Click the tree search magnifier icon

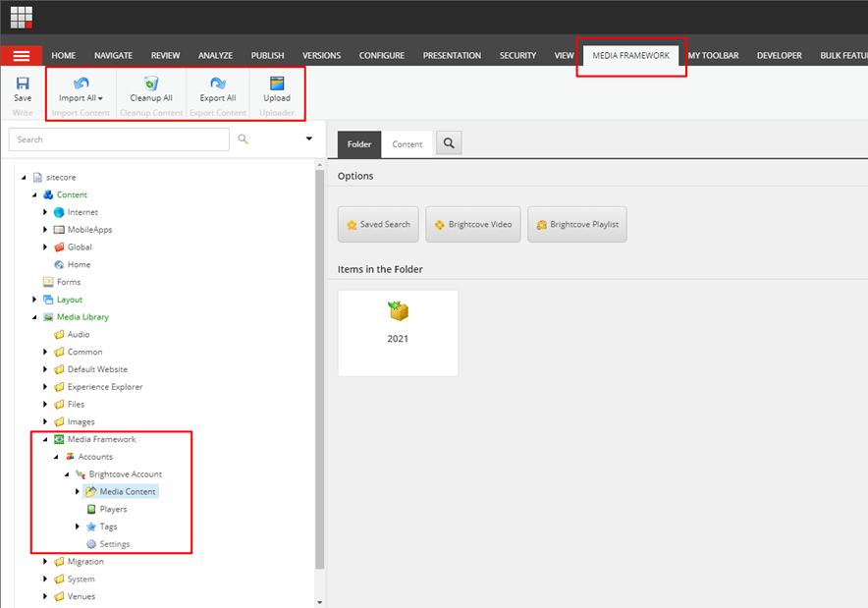(243, 139)
